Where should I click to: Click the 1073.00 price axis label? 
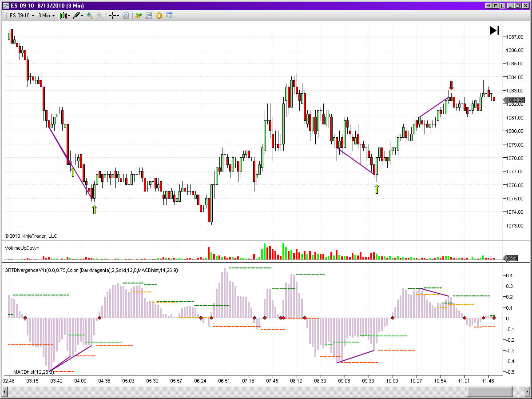point(514,225)
